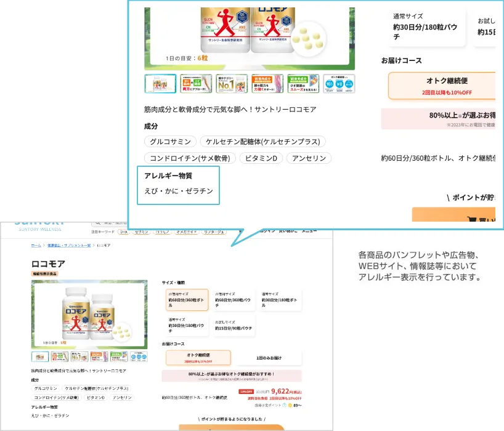Select リフタージュ keyword chip in small page header

tap(214, 232)
